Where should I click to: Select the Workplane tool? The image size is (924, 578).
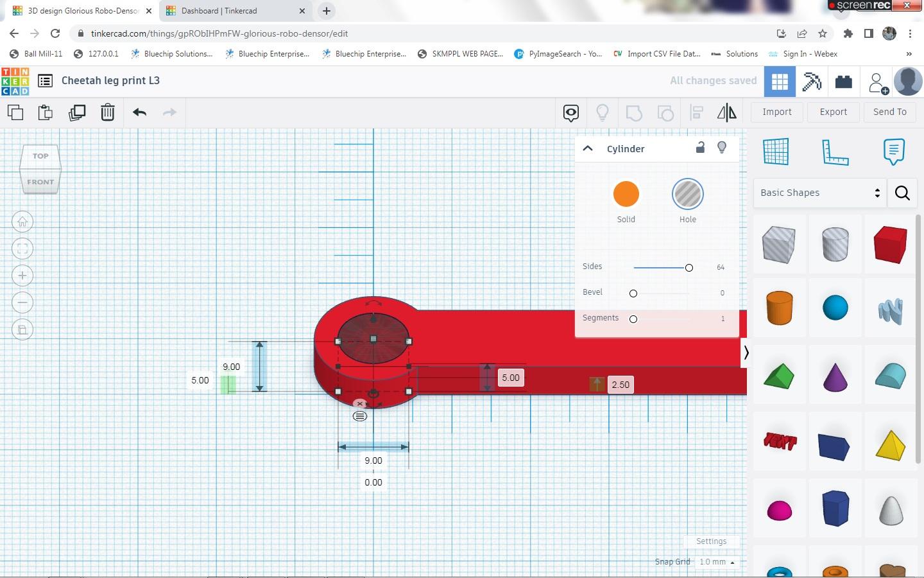(776, 152)
